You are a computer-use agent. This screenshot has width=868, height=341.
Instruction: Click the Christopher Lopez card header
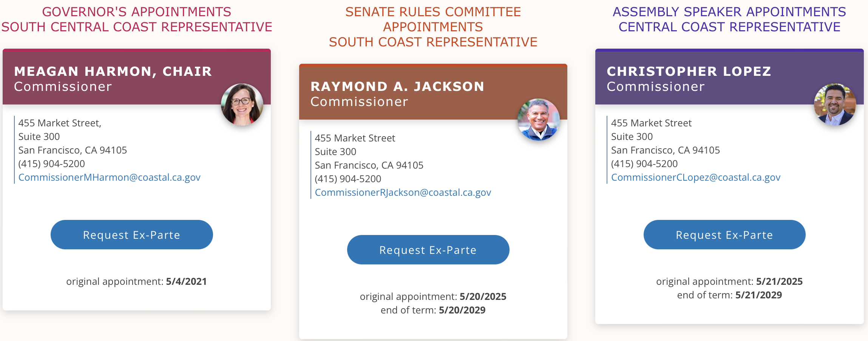click(689, 71)
